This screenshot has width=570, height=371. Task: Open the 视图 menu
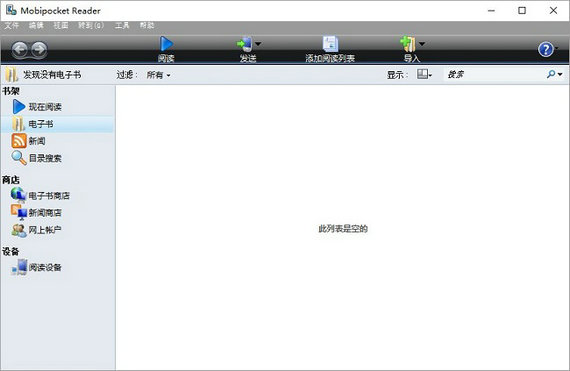pyautogui.click(x=61, y=25)
